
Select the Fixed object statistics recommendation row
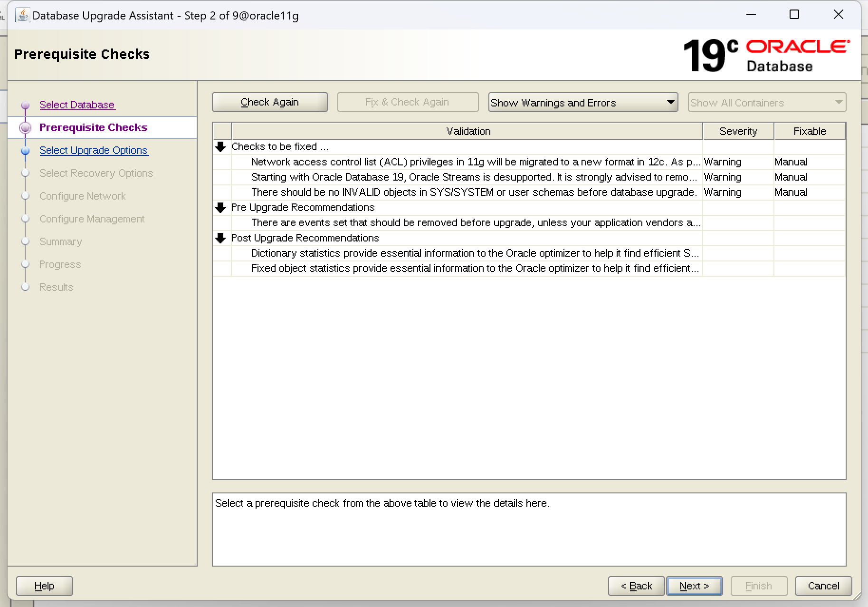529,269
